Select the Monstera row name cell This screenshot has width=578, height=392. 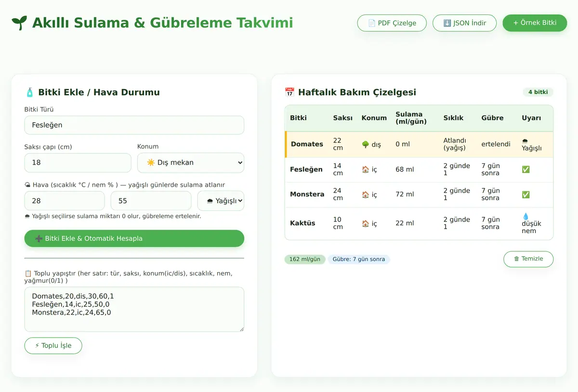pos(307,195)
